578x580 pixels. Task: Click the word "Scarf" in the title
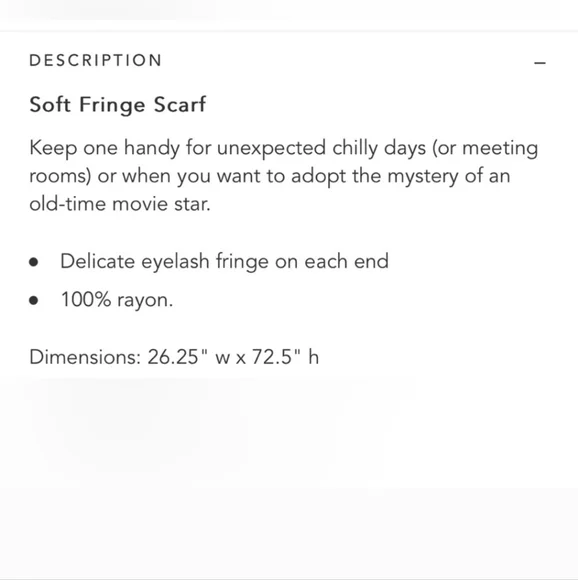(180, 104)
